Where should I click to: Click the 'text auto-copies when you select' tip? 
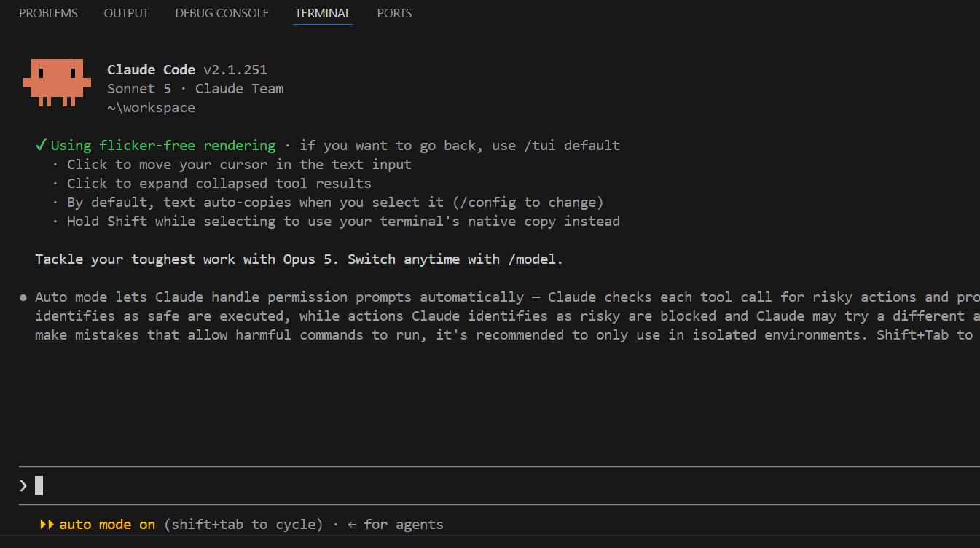point(335,203)
